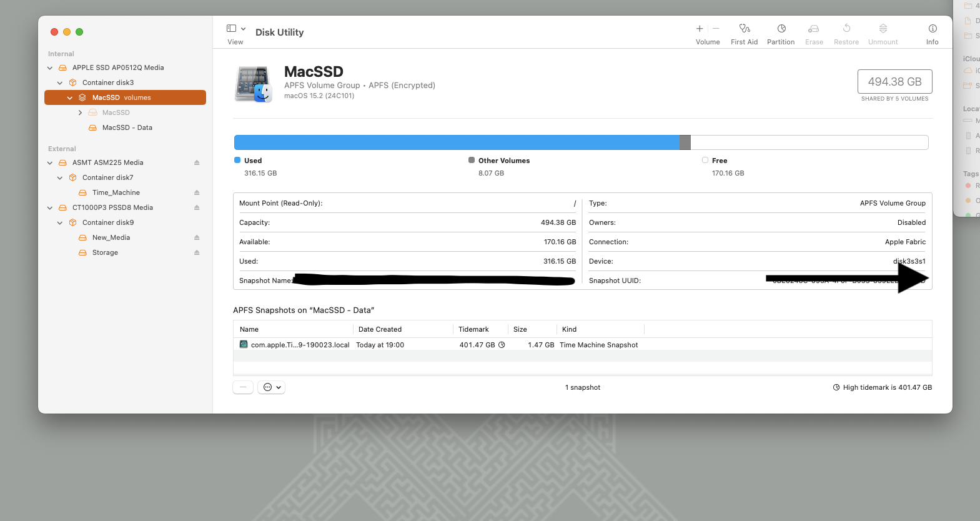
Task: Click the Container disk9 cube icon
Action: click(72, 222)
